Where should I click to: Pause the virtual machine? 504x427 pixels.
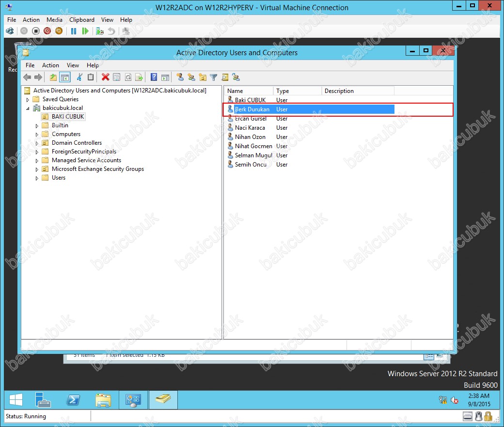coord(74,31)
